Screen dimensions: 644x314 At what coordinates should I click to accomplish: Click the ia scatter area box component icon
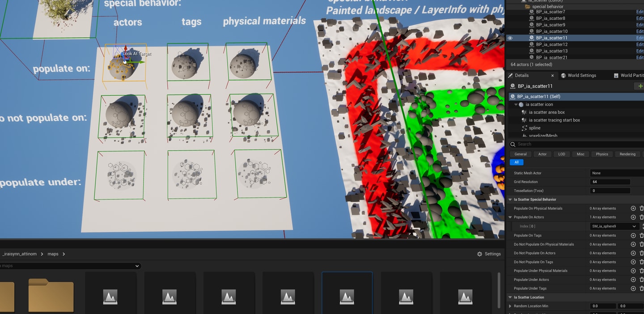524,112
